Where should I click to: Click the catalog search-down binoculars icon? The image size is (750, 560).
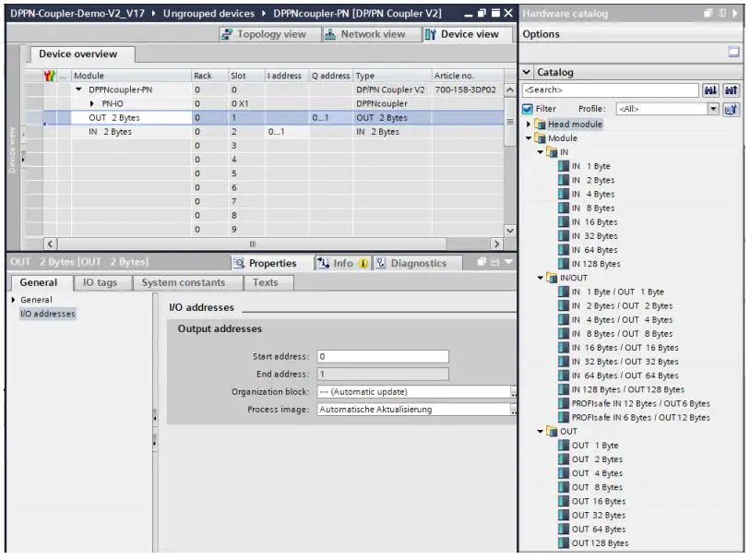[711, 90]
